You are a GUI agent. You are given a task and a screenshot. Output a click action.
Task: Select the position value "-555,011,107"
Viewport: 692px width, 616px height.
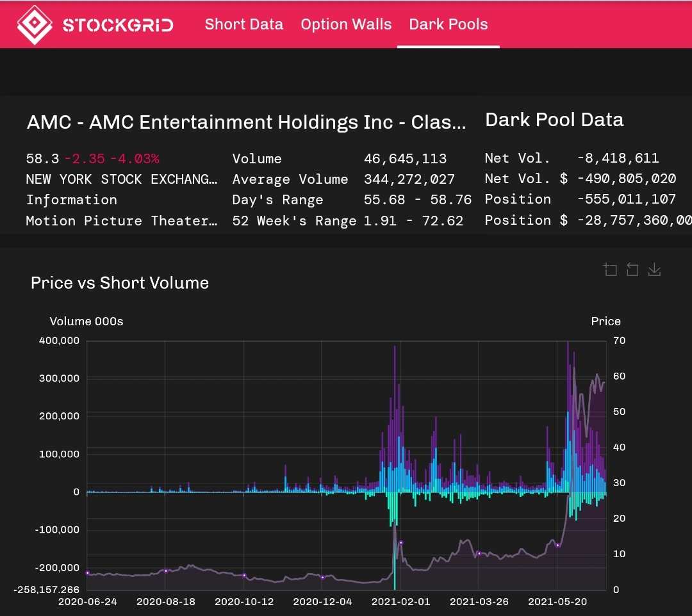(x=626, y=199)
